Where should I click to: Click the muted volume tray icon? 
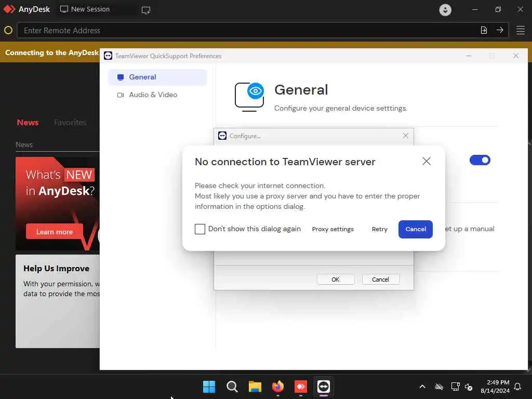(469, 387)
